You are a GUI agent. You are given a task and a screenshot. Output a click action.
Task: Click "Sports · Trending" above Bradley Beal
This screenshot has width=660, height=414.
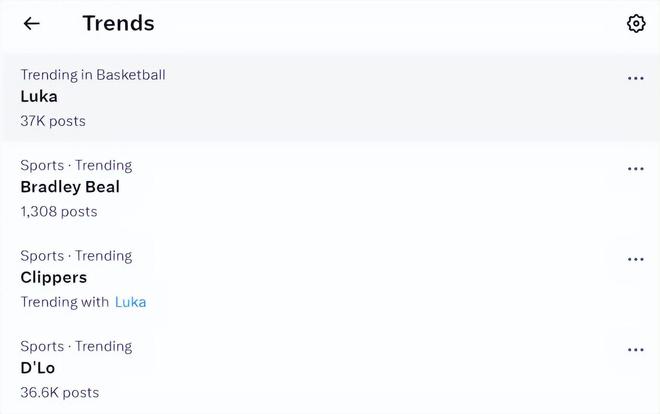pos(76,165)
